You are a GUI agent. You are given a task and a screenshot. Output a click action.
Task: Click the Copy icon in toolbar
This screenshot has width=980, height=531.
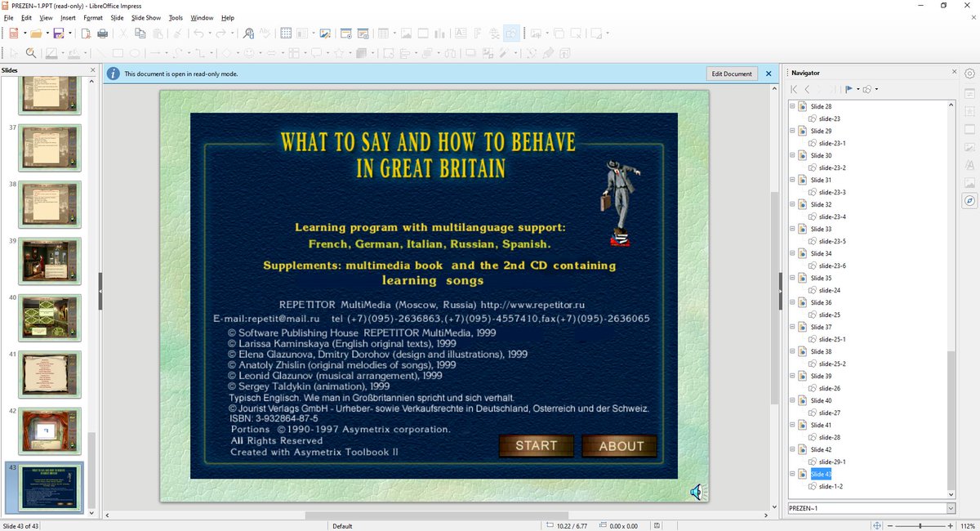pyautogui.click(x=140, y=33)
